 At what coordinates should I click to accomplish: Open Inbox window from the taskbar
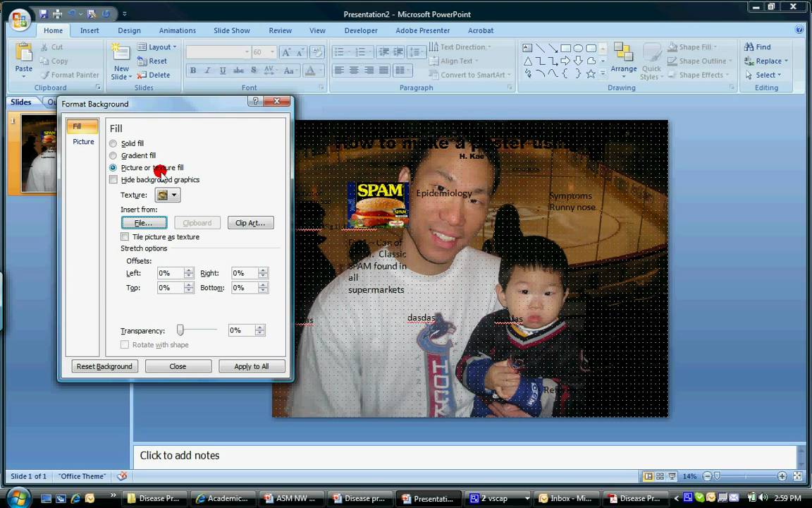tap(567, 498)
